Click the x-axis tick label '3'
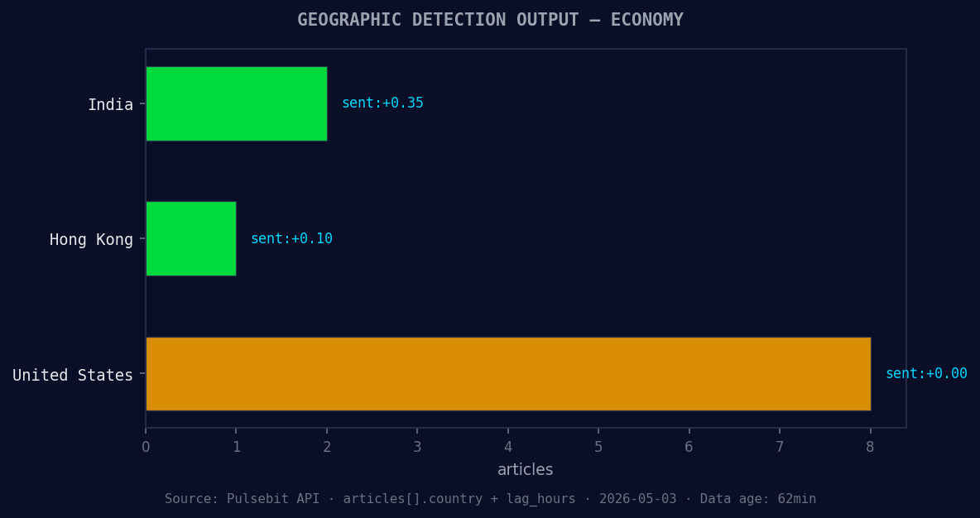Screen dimensions: 980x518 coord(417,447)
